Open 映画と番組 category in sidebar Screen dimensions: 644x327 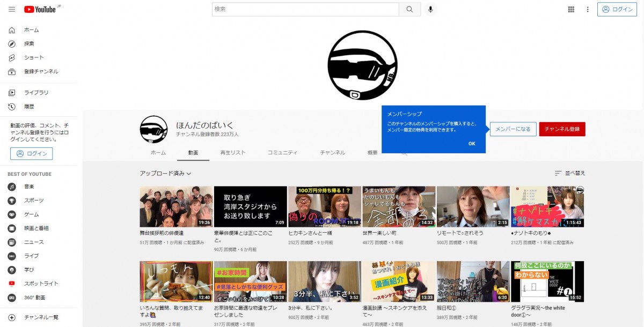point(39,228)
